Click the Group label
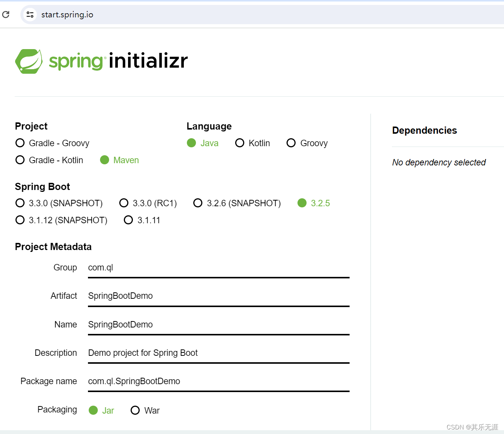 (65, 267)
